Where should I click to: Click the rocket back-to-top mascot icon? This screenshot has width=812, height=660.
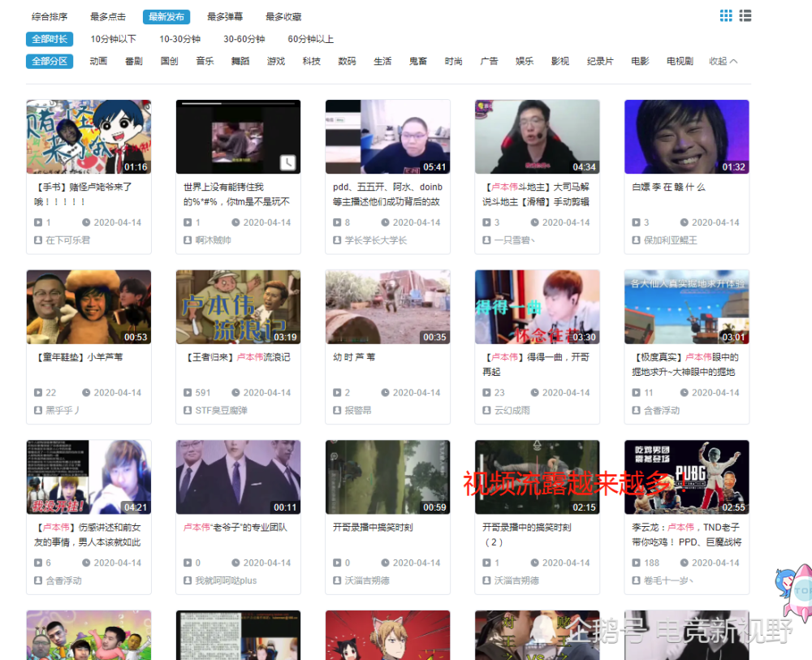pyautogui.click(x=795, y=592)
